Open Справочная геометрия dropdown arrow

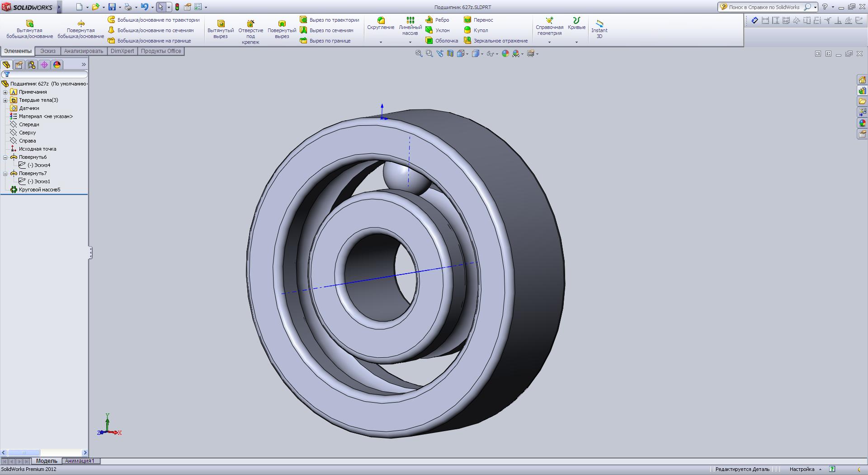[x=549, y=42]
